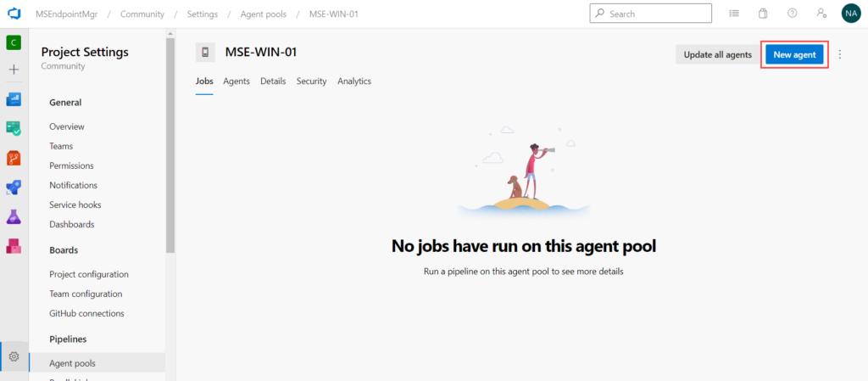Viewport: 868px width, 381px height.
Task: Add new item with plus icon
Action: pos(14,70)
